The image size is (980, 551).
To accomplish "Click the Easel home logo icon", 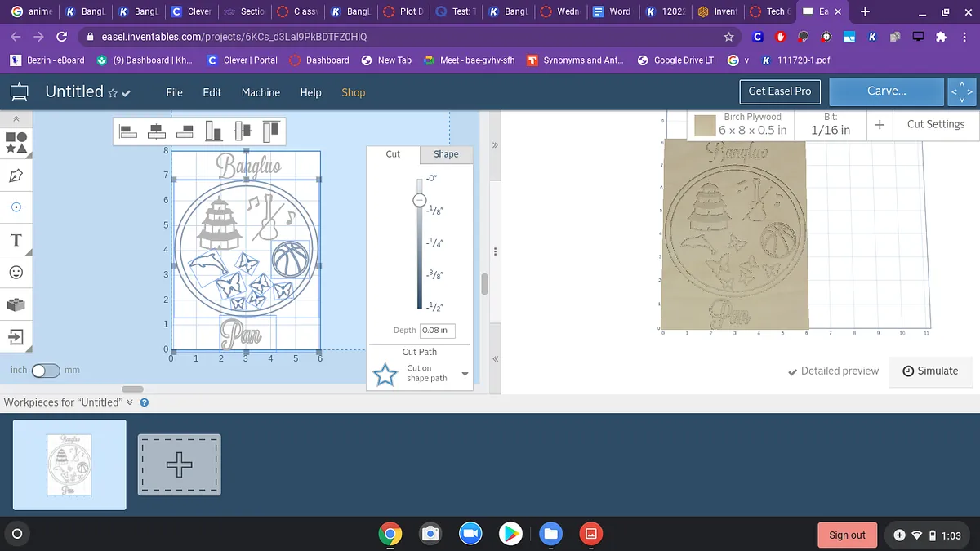I will click(x=19, y=91).
